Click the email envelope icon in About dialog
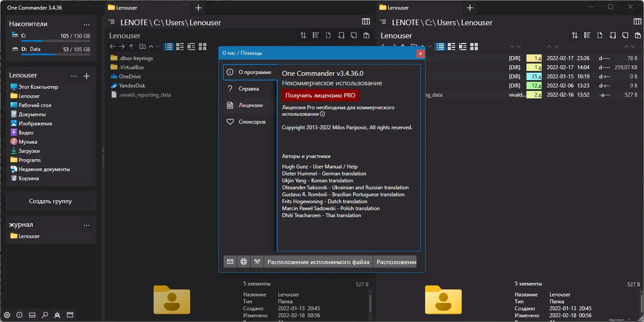This screenshot has height=322, width=644. click(230, 262)
